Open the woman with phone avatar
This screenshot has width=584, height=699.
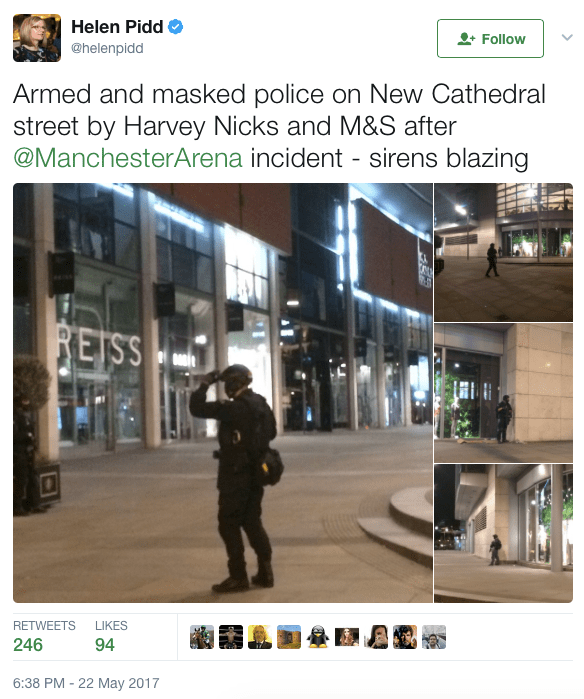click(376, 637)
